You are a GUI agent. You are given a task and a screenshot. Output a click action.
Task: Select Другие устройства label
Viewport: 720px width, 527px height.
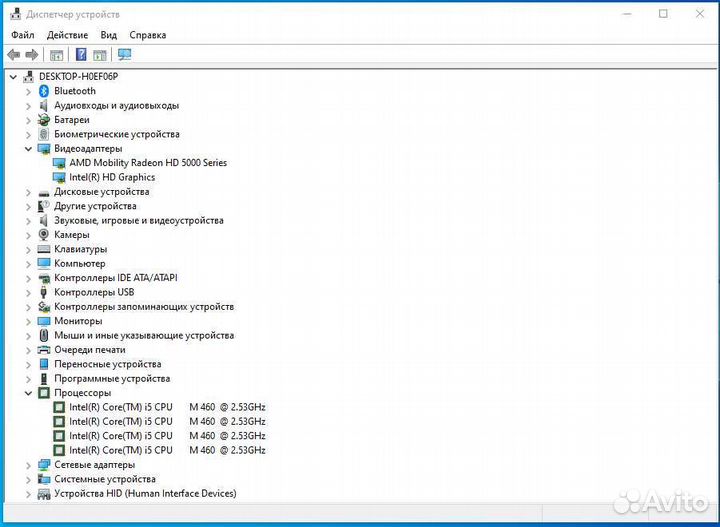tap(95, 206)
